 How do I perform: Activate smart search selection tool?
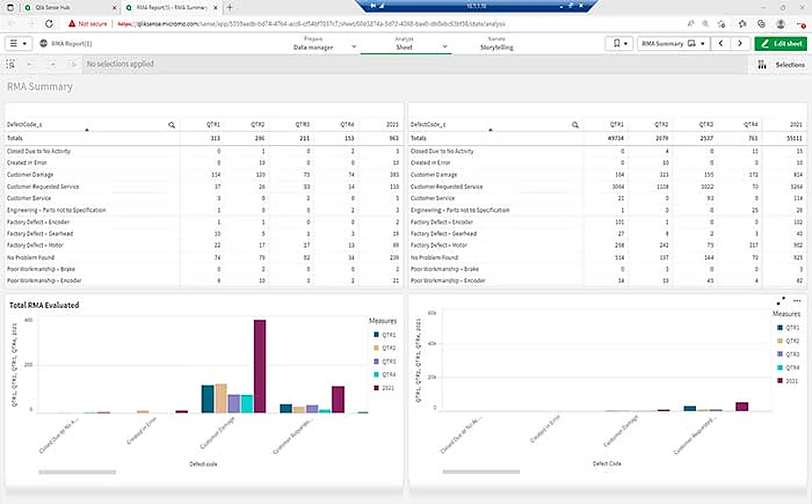click(x=11, y=64)
